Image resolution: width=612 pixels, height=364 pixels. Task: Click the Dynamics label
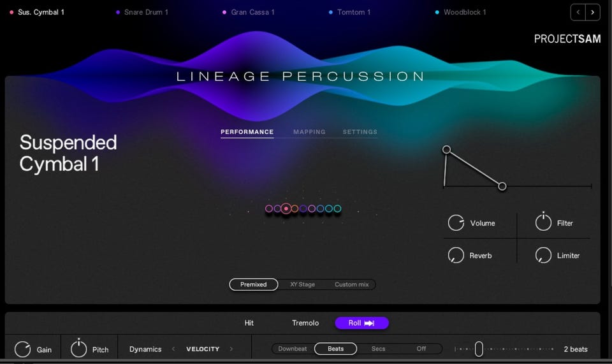145,349
